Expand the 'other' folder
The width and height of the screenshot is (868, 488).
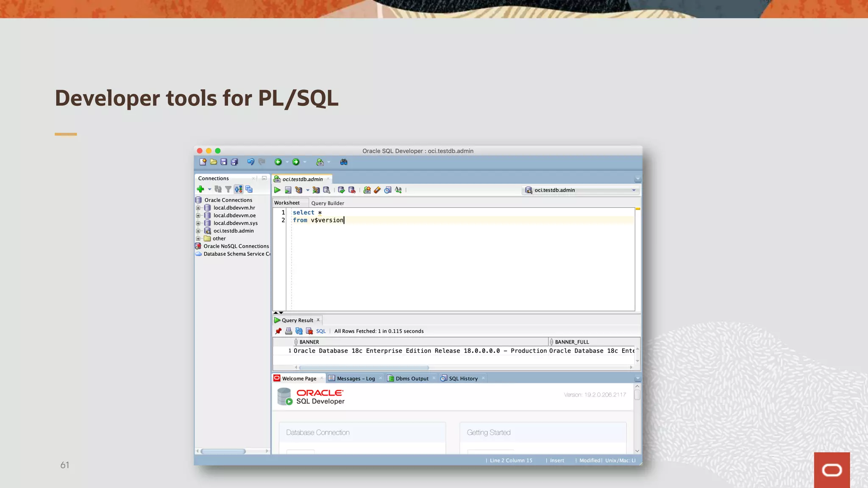[198, 238]
